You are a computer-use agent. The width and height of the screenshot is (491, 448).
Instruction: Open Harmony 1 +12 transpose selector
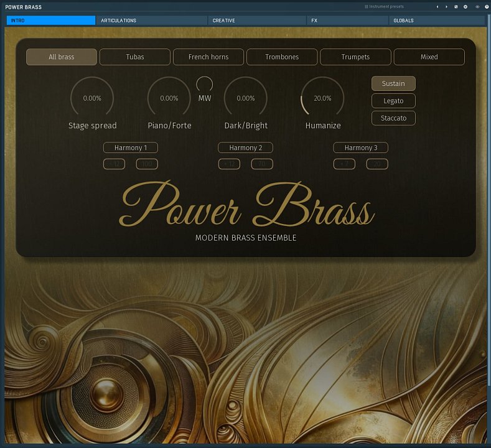(x=115, y=164)
